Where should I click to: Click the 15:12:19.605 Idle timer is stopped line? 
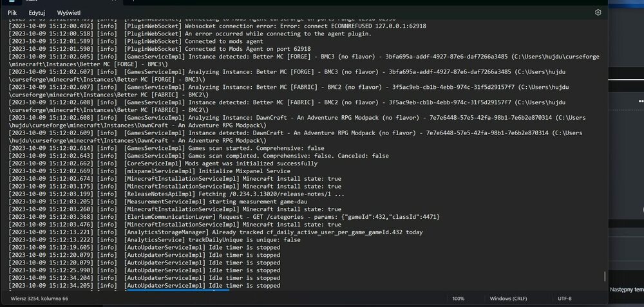pos(144,247)
